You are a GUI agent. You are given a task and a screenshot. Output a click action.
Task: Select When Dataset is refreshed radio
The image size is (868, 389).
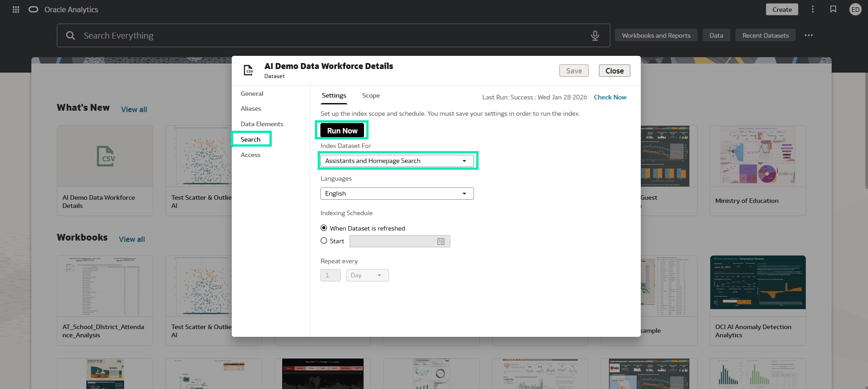(324, 228)
